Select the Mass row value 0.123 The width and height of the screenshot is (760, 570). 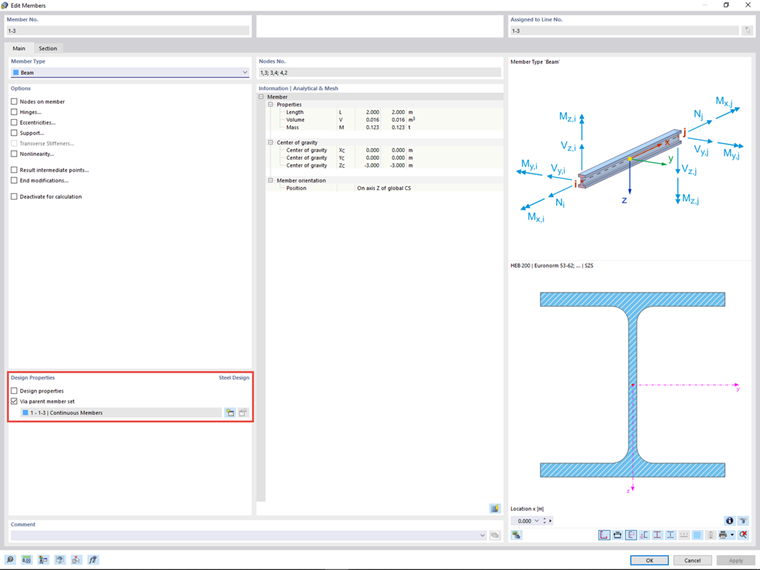click(372, 127)
